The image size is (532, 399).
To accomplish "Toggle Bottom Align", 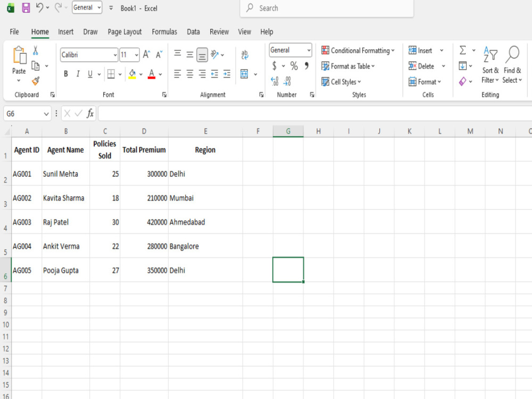I will [202, 55].
